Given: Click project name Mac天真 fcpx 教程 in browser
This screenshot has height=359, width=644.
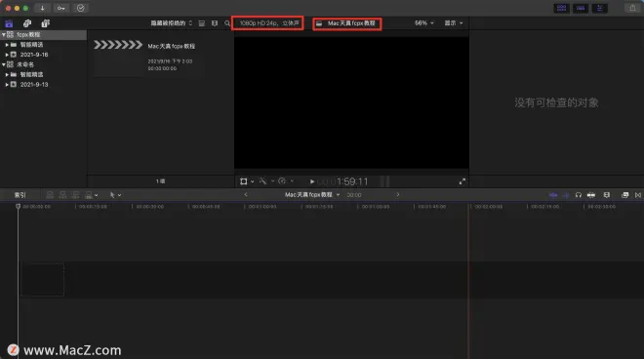Looking at the screenshot, I should (172, 47).
